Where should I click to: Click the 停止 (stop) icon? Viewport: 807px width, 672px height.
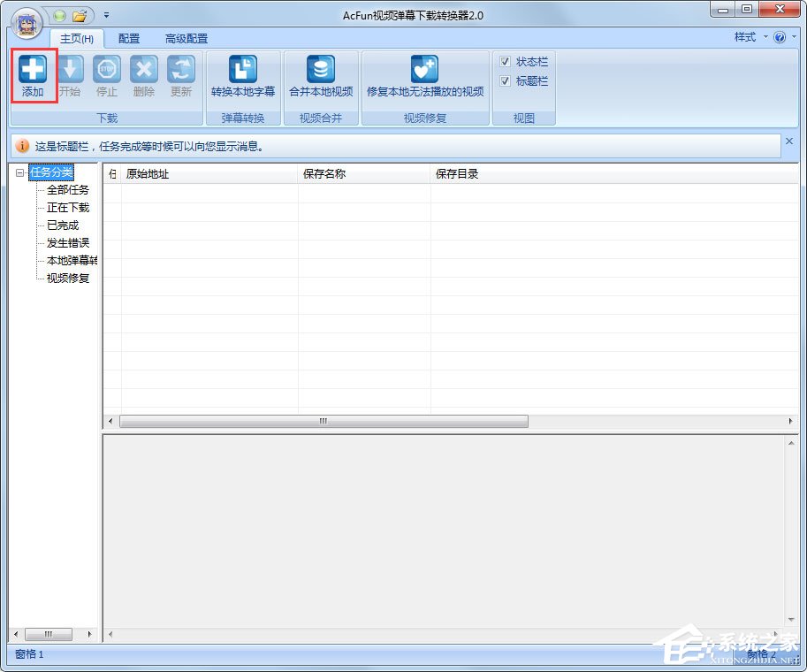click(107, 76)
